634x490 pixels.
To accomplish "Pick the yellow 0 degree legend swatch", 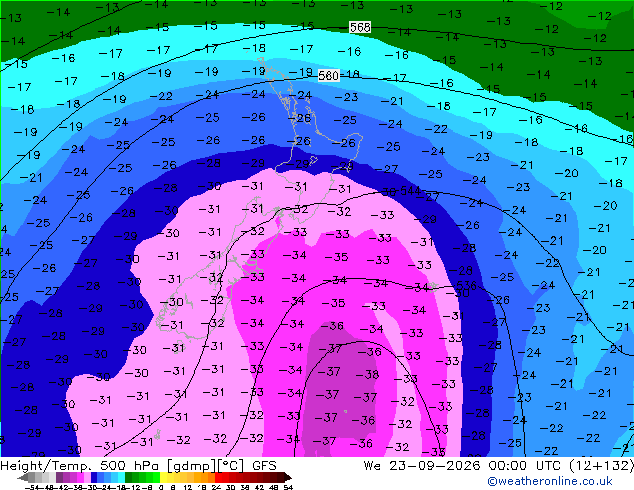I will click(x=163, y=477).
